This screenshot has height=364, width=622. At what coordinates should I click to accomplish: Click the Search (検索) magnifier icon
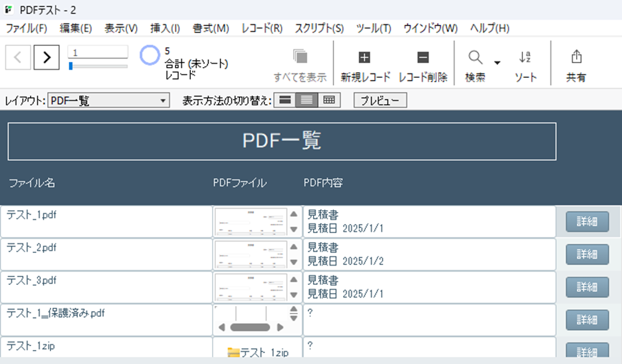[x=475, y=58]
